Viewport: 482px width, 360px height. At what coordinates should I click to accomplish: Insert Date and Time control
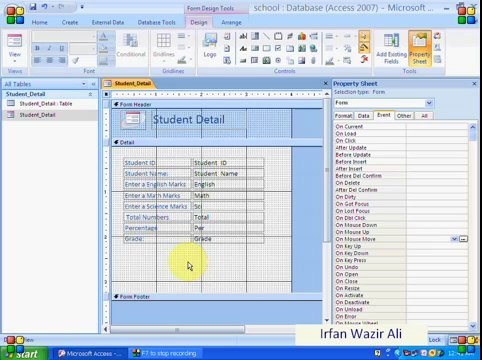[x=227, y=60]
